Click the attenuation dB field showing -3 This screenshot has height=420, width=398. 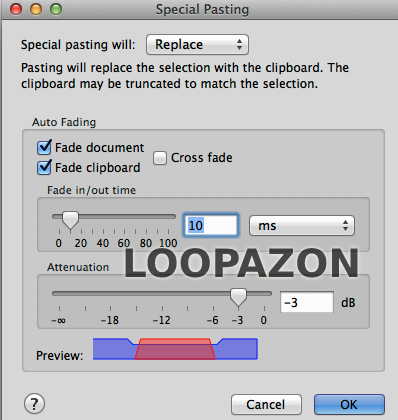[307, 302]
